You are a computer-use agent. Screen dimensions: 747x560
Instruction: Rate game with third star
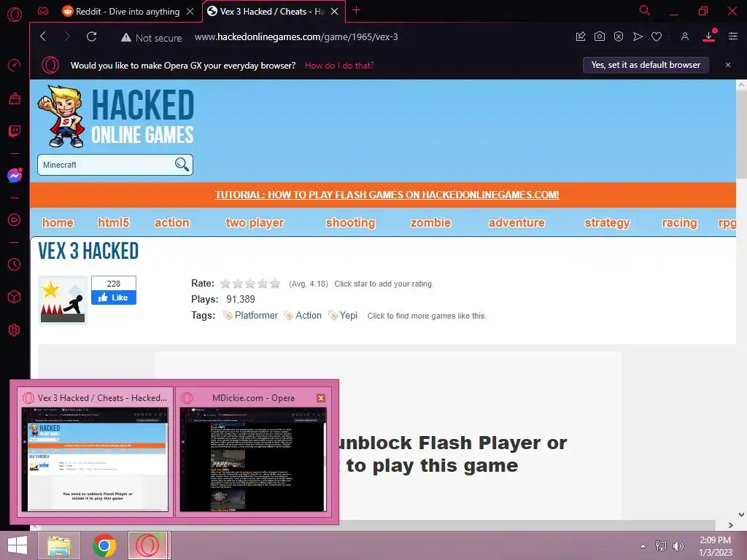coord(250,284)
